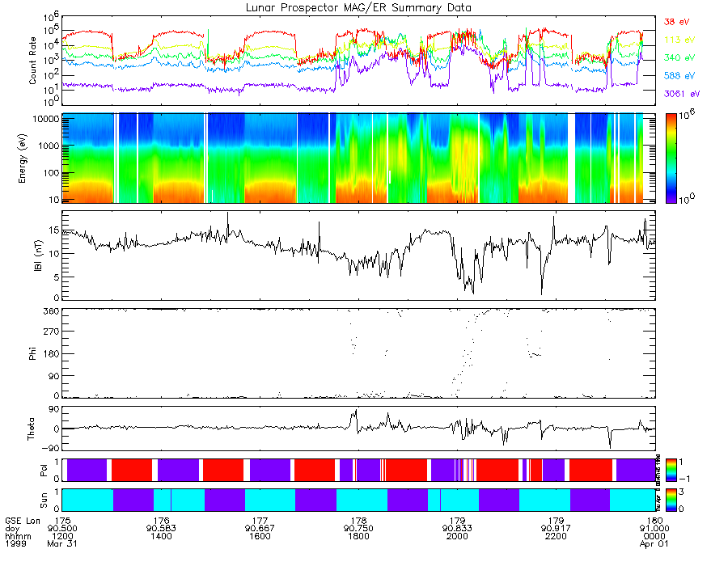Click the '90.583' day-of-year value

[x=161, y=529]
